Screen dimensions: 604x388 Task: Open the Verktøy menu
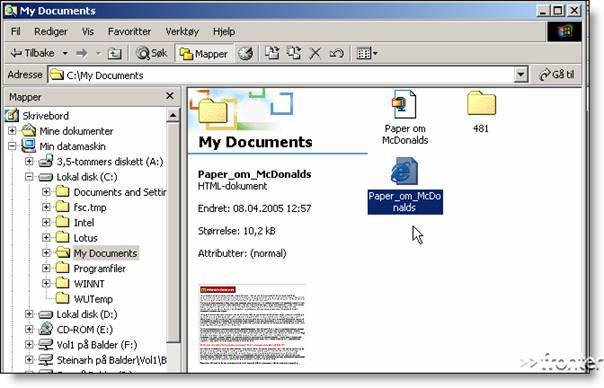(182, 32)
